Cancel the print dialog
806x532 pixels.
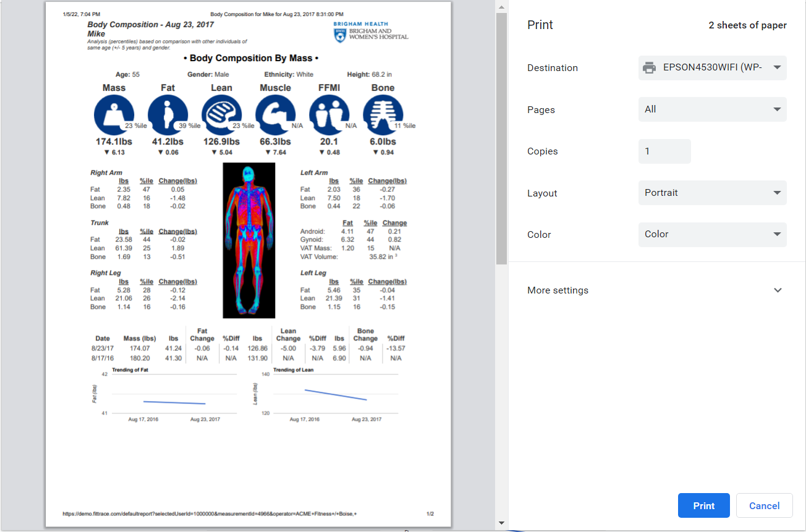[764, 505]
